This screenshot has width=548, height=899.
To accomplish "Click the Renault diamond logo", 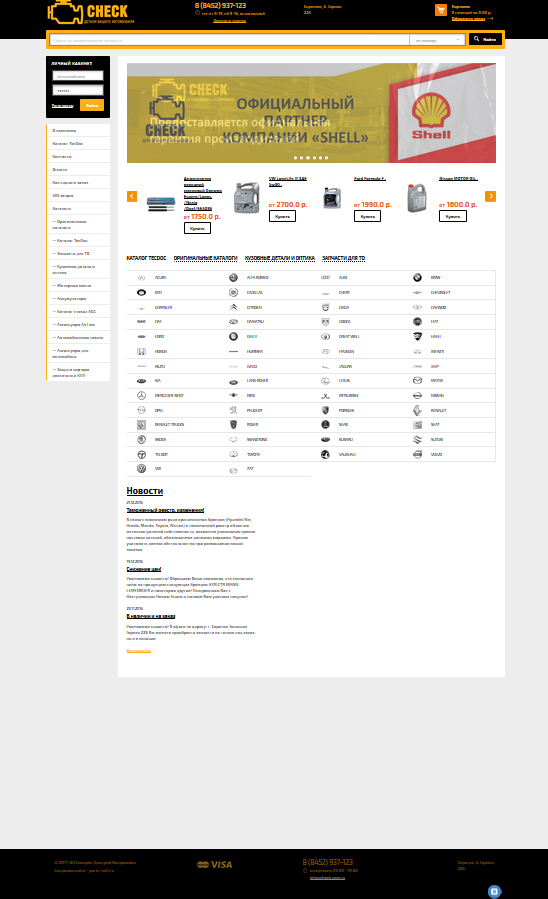I will tap(417, 411).
